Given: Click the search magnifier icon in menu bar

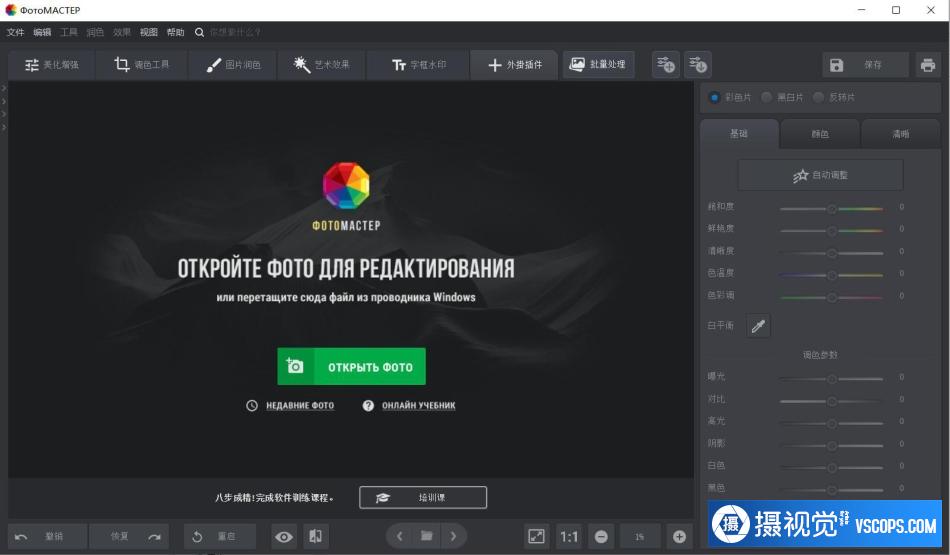Looking at the screenshot, I should pos(199,32).
